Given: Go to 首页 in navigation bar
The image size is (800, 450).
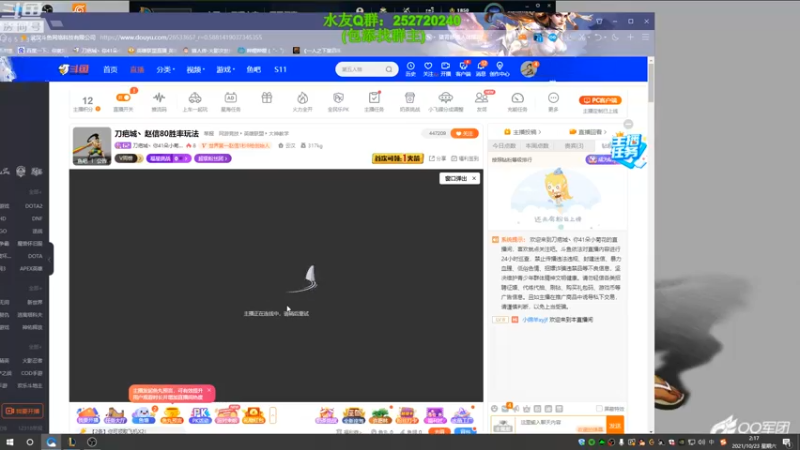Looking at the screenshot, I should click(x=110, y=69).
